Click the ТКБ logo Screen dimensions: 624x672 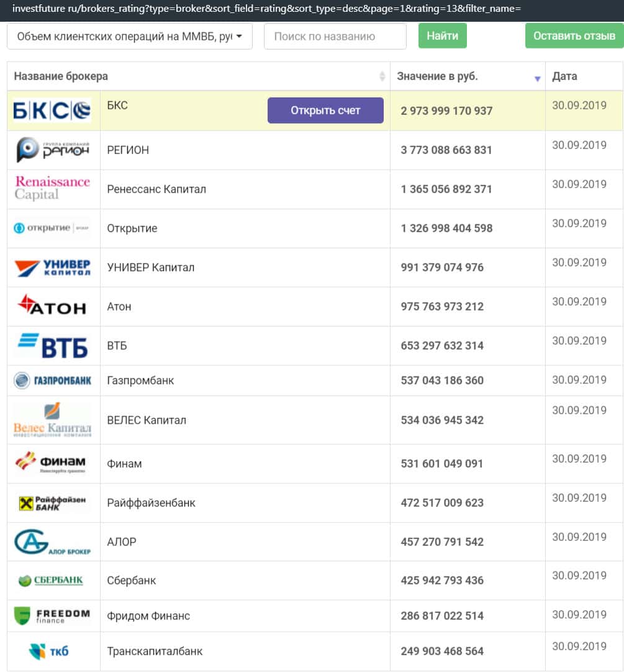48,652
